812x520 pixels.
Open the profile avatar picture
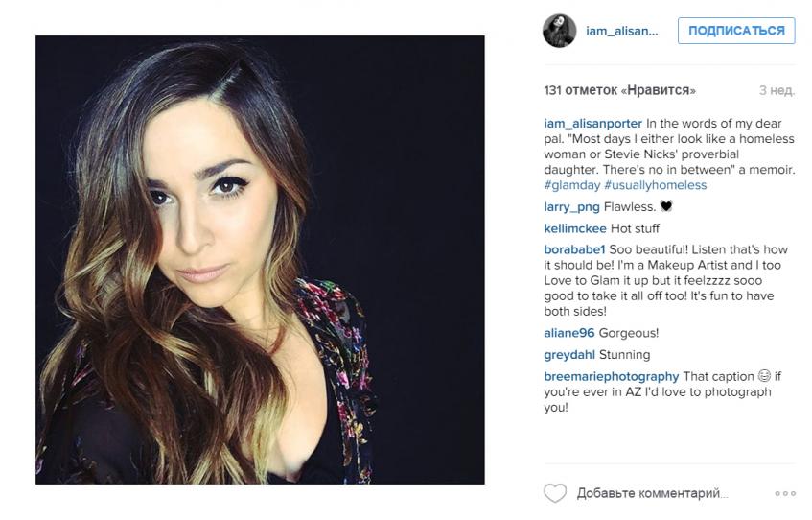559,31
